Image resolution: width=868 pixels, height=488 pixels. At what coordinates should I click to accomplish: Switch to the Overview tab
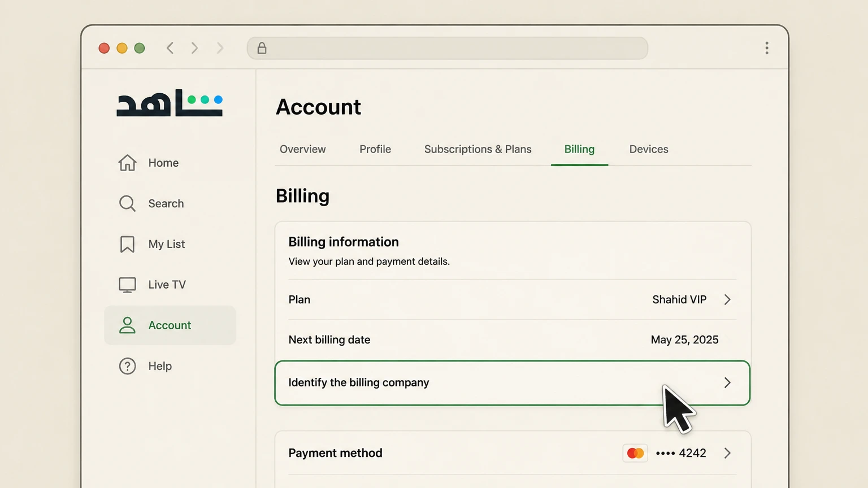(303, 149)
